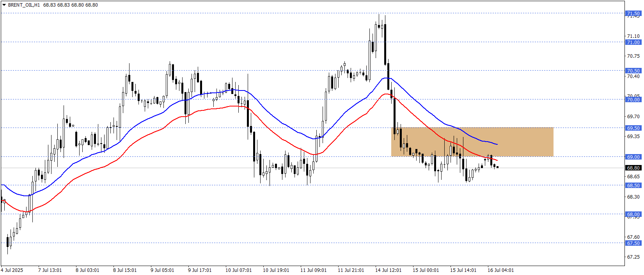
Task: Click the triangle arrow beside BRENT_OIL,H1
Action: (4, 5)
